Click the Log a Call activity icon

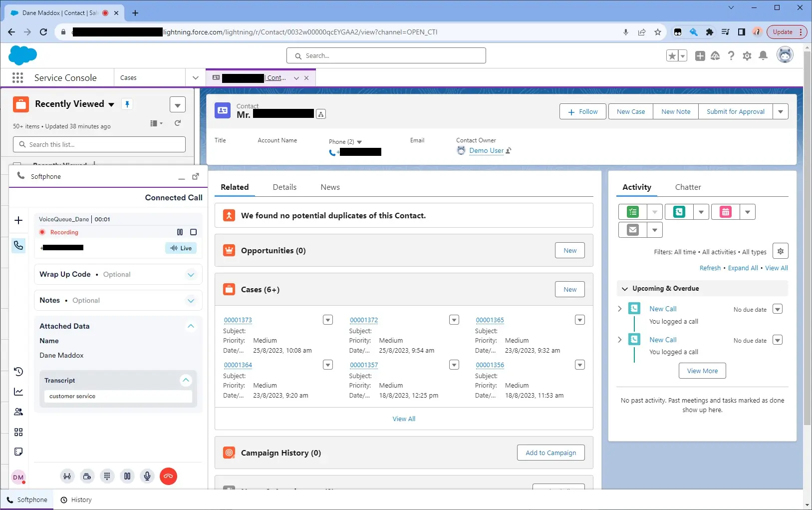point(679,212)
